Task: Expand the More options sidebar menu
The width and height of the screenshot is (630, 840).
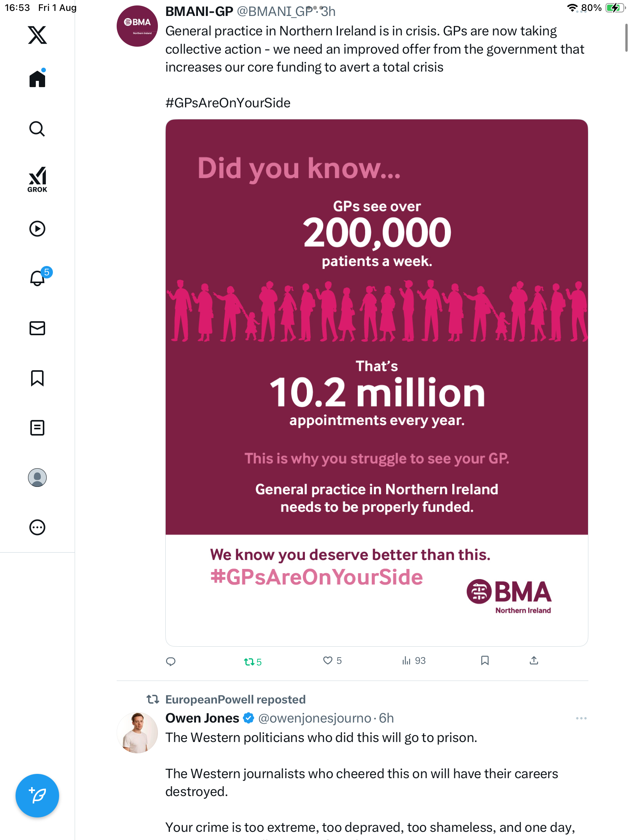Action: (37, 527)
